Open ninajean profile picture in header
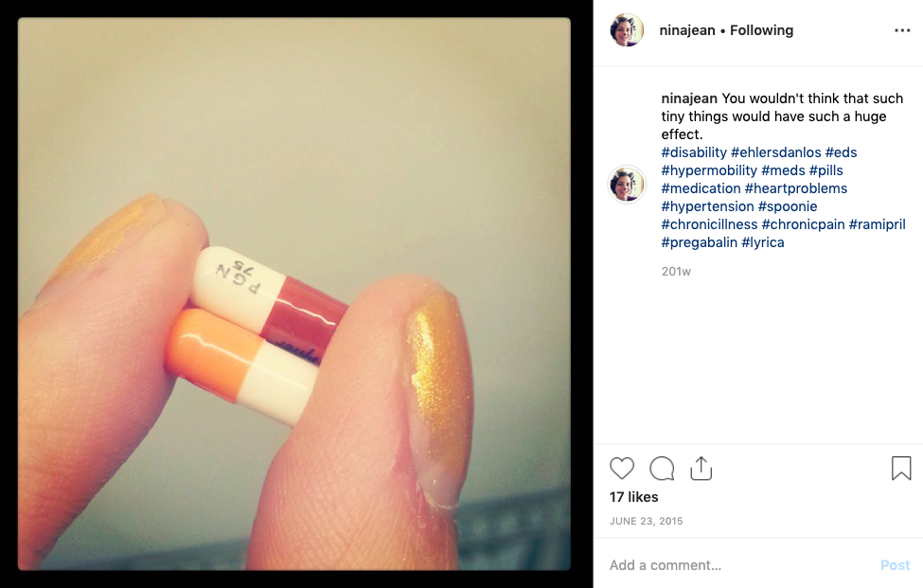The image size is (923, 588). 627,30
